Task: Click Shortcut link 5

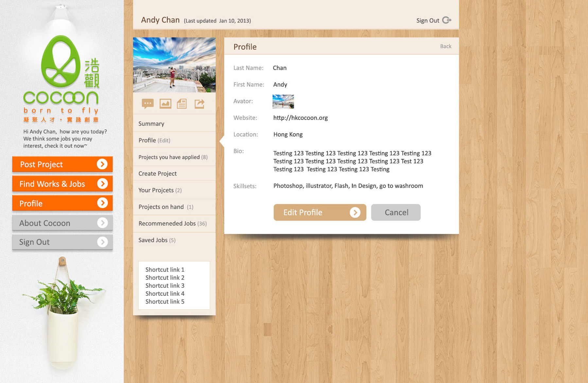Action: point(165,301)
